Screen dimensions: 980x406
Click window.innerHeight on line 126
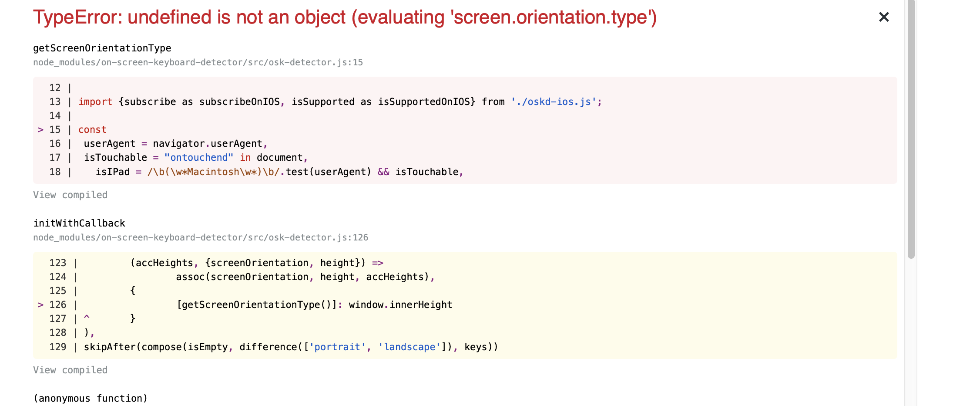point(400,304)
